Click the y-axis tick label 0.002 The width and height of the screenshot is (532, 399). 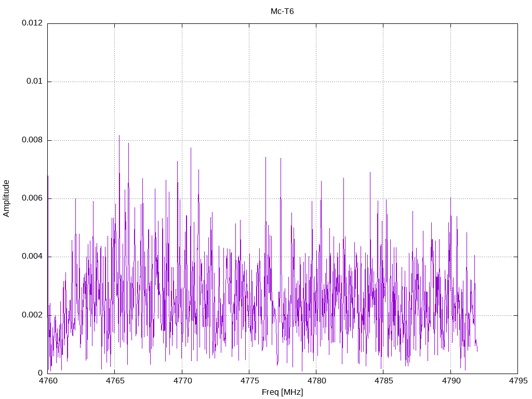tap(32, 315)
